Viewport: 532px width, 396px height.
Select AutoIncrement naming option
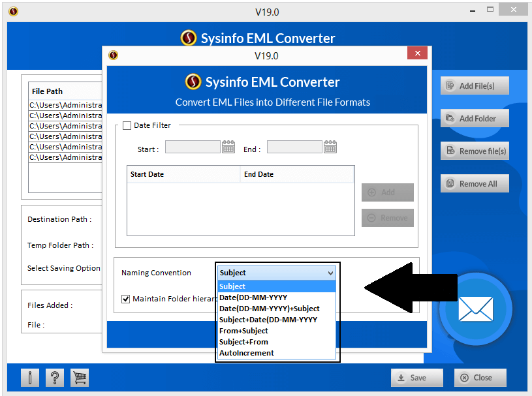coord(277,353)
